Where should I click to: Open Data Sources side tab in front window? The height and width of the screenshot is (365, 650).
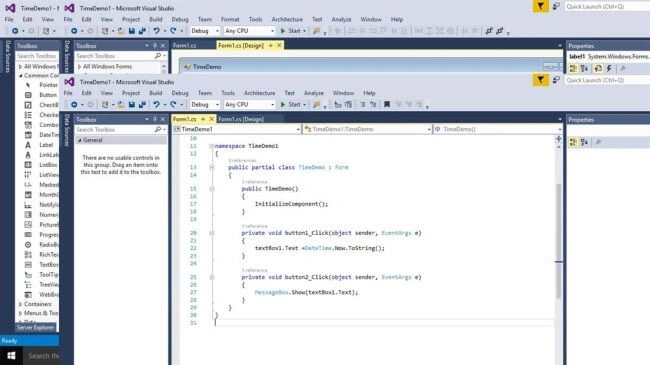click(67, 130)
